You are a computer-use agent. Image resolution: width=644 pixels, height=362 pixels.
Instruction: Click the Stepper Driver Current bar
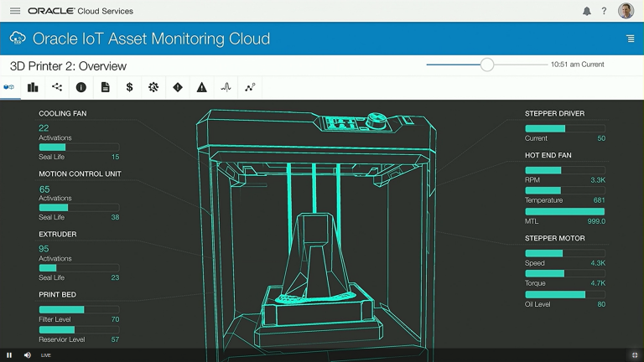pos(564,128)
